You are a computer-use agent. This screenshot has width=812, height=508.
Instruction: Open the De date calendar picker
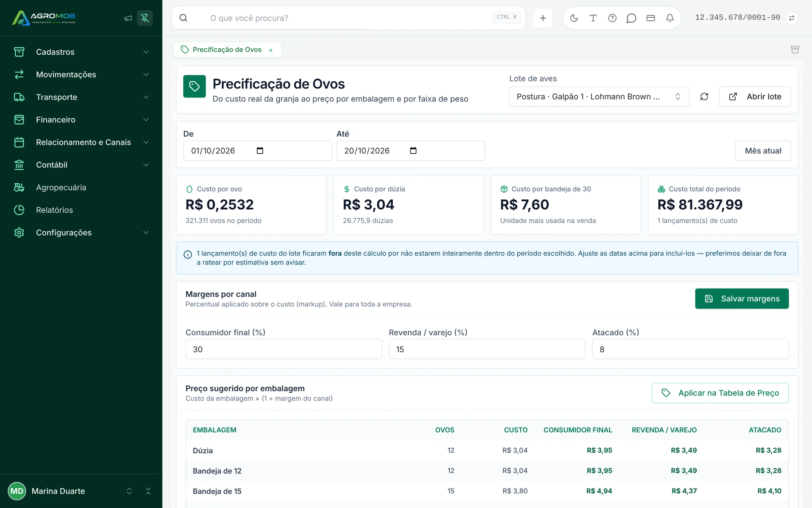pos(260,151)
